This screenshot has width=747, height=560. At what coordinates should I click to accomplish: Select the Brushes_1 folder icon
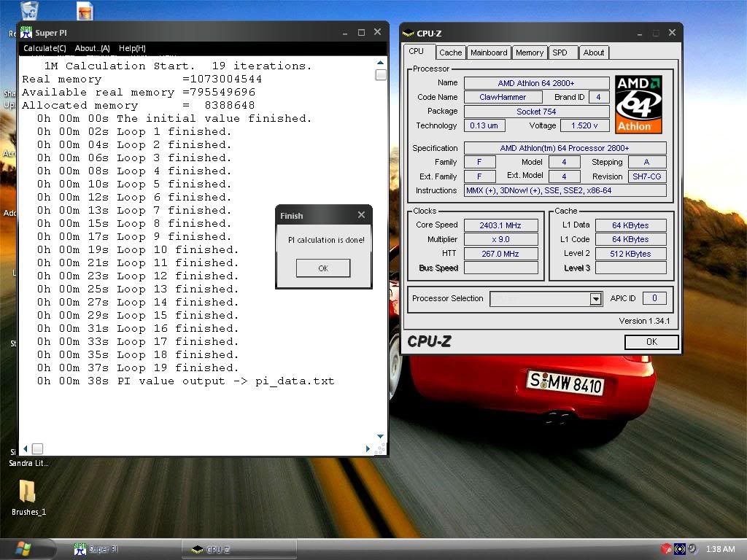(x=28, y=491)
